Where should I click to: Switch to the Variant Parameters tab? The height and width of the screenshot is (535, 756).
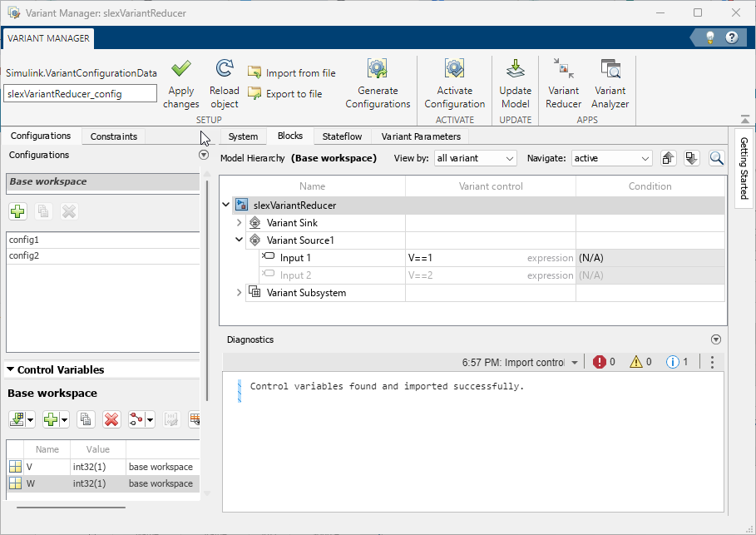pos(420,136)
